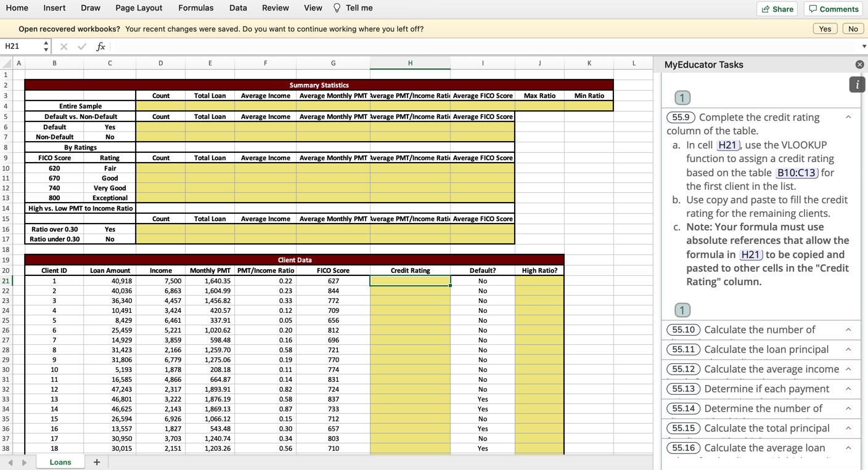Image resolution: width=868 pixels, height=470 pixels.
Task: Collapse task 55.9 credit rating section
Action: 848,117
